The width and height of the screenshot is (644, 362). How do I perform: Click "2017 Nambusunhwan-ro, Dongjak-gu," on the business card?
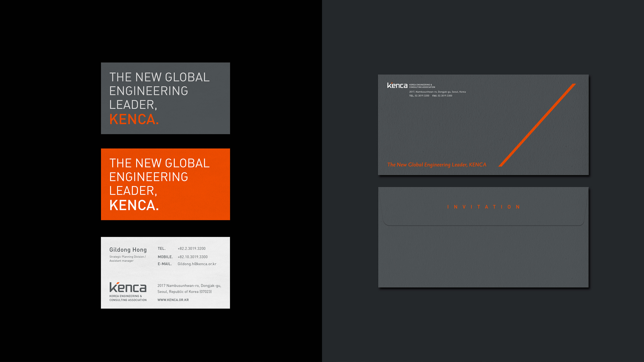189,286
